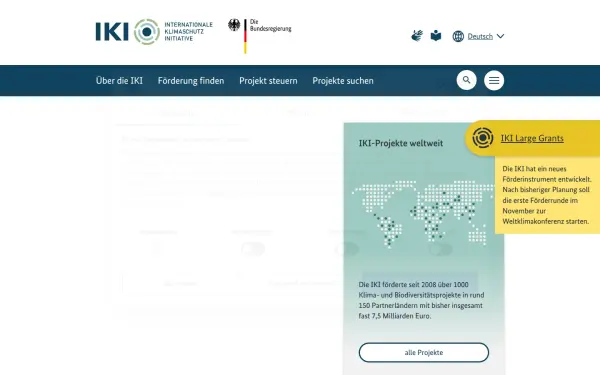Click the Large Grants description text
The width and height of the screenshot is (600, 375).
547,195
